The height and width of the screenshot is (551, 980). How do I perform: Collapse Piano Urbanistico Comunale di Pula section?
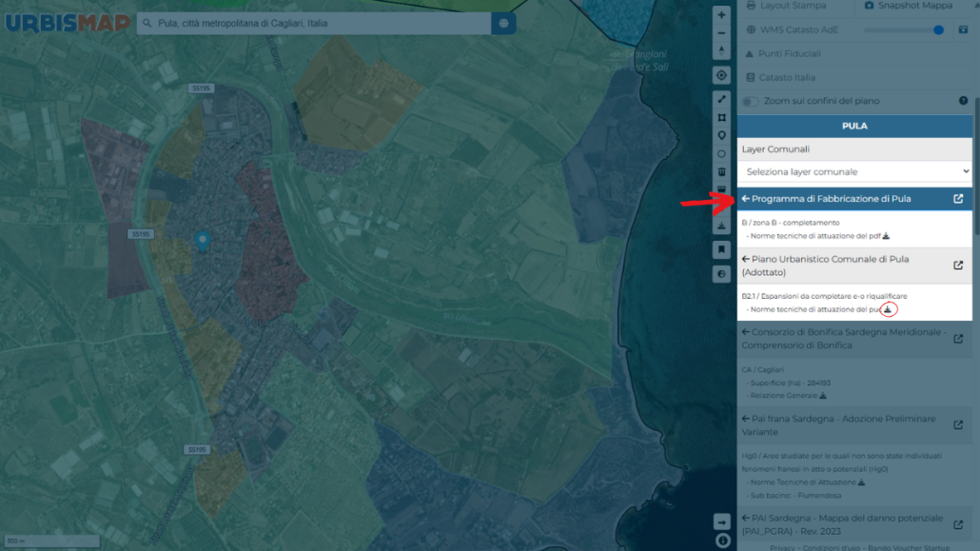[x=746, y=259]
